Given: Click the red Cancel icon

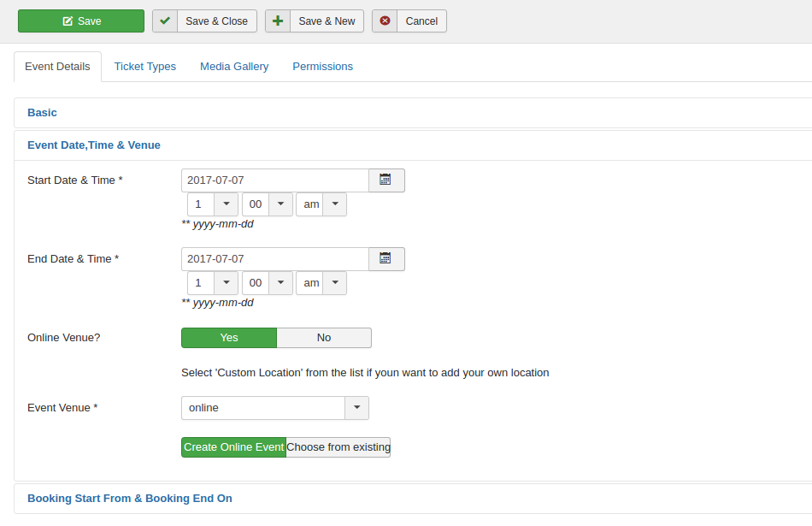Looking at the screenshot, I should pyautogui.click(x=385, y=21).
